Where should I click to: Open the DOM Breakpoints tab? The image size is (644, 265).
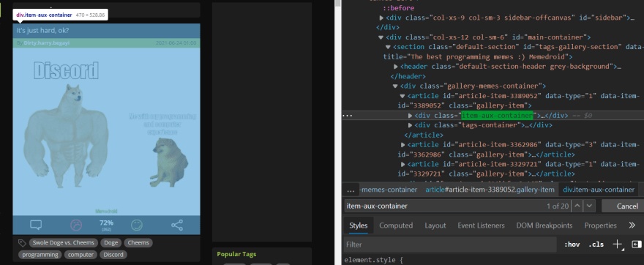tap(544, 225)
